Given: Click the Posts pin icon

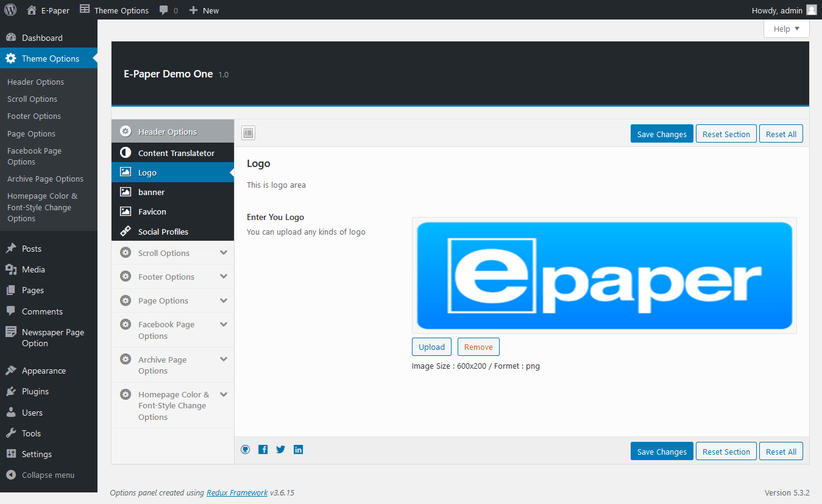Looking at the screenshot, I should point(11,249).
